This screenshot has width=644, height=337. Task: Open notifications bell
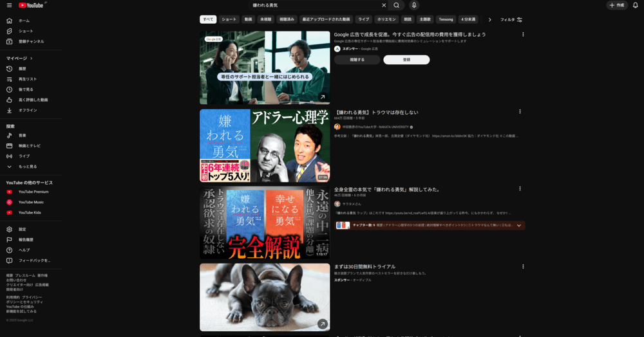coord(636,5)
